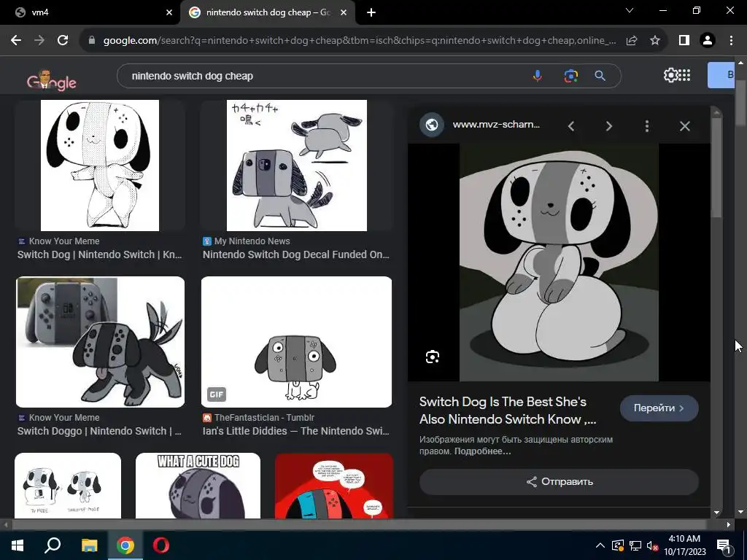This screenshot has height=560, width=747.
Task: Share this page from address bar
Action: (632, 41)
